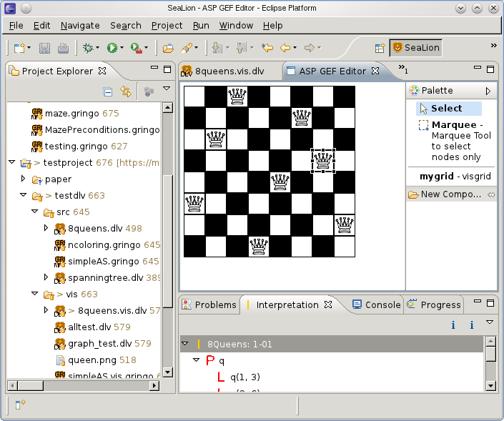The image size is (504, 421).
Task: Click Collapse All in Project Explorer
Action: (108, 91)
